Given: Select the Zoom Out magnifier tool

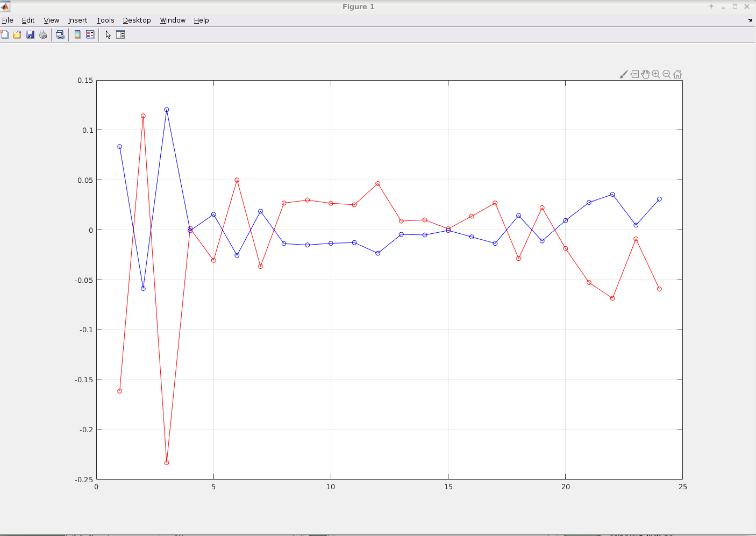Looking at the screenshot, I should tap(667, 74).
